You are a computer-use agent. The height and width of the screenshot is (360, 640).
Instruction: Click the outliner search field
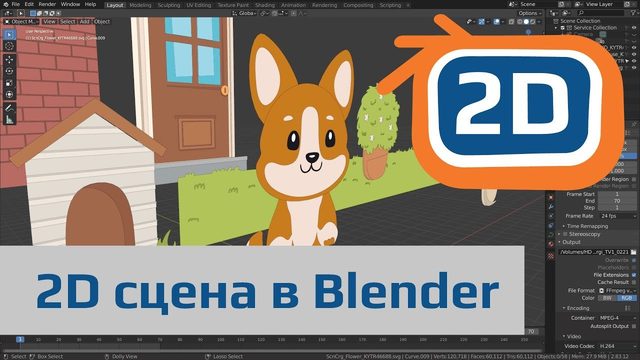(x=600, y=13)
